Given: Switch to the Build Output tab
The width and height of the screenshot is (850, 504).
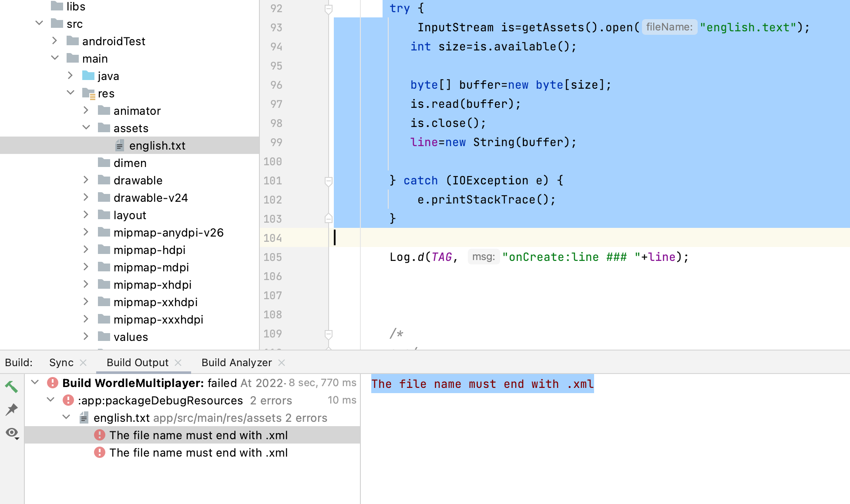Looking at the screenshot, I should point(138,363).
